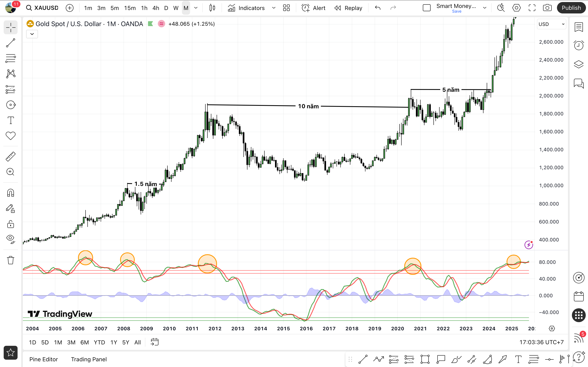This screenshot has height=367, width=588.
Task: Open the Fibonacci retracement tools
Action: coord(10,58)
